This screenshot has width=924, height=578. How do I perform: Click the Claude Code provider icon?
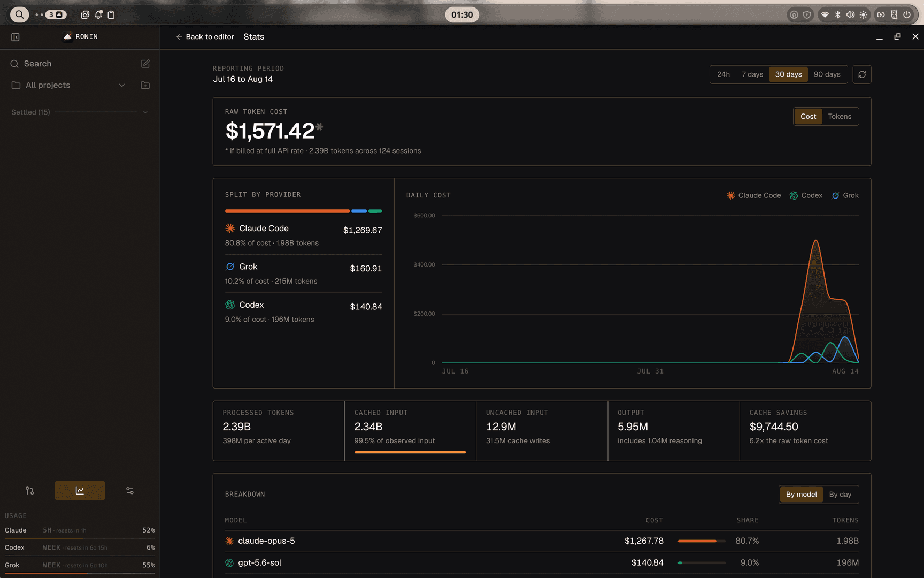coord(230,229)
